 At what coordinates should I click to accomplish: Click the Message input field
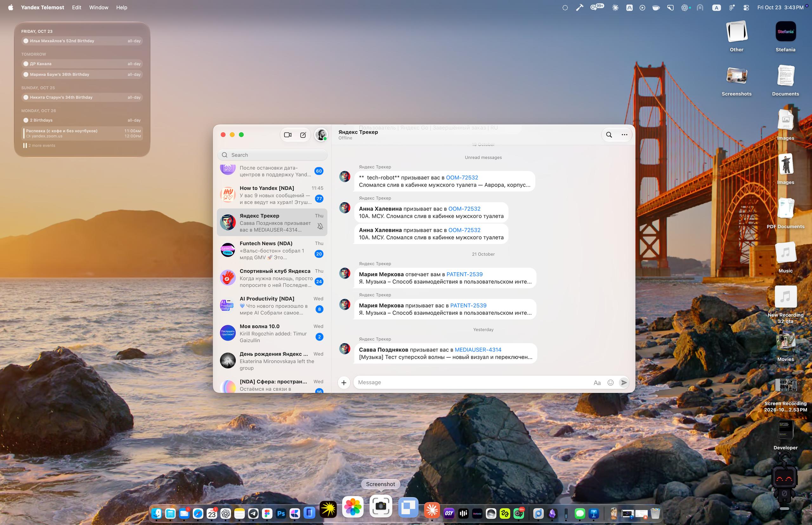474,382
